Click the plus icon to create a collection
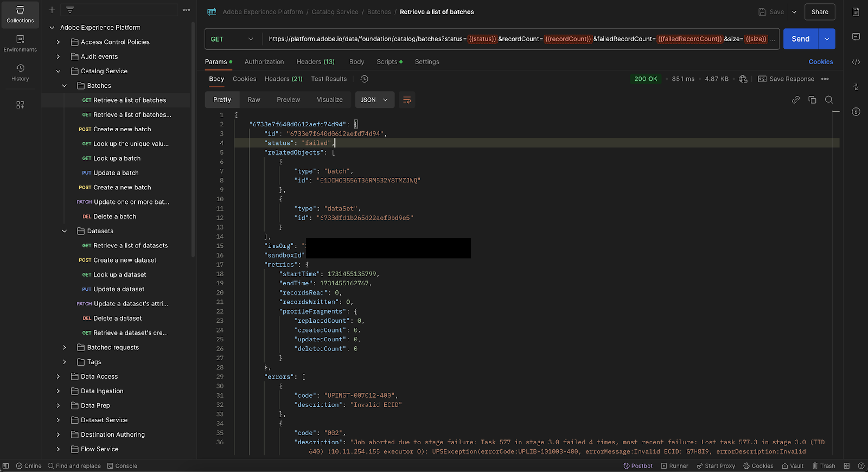Image resolution: width=868 pixels, height=472 pixels. 52,10
